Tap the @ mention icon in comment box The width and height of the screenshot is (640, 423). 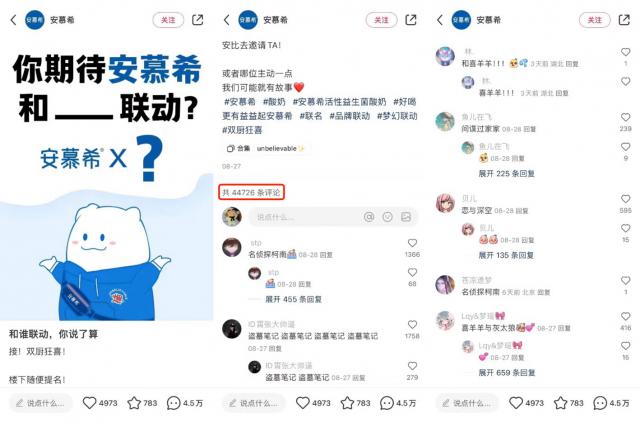click(369, 217)
